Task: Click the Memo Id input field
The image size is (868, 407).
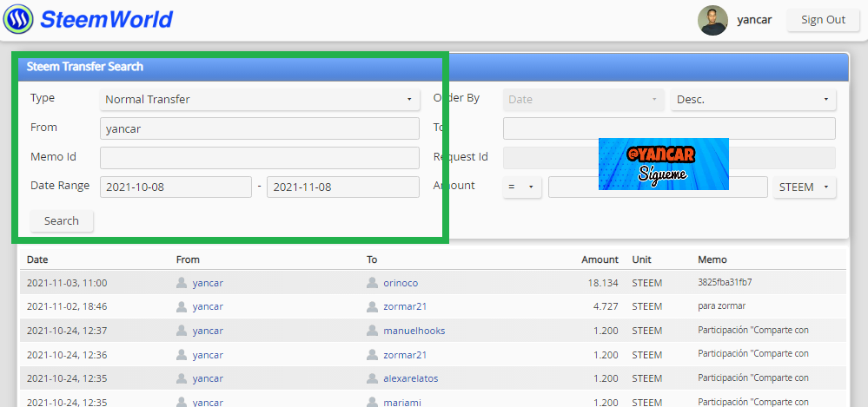Action: point(259,158)
